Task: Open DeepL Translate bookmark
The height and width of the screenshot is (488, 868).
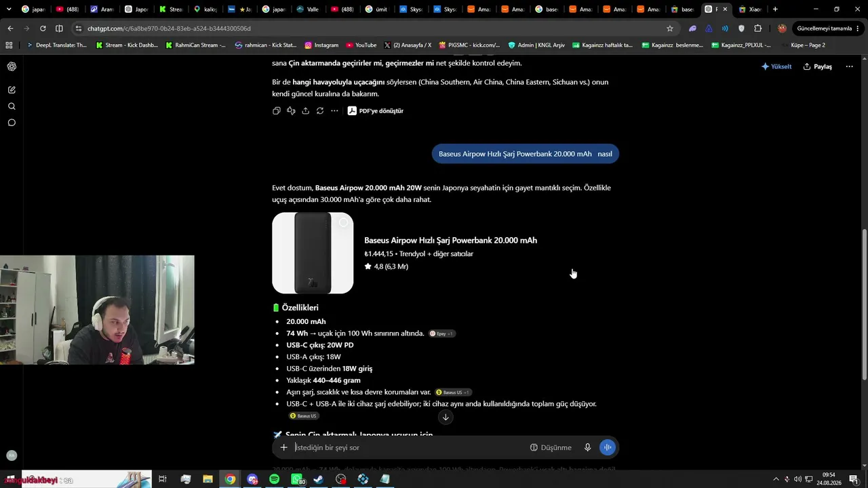Action: (57, 45)
